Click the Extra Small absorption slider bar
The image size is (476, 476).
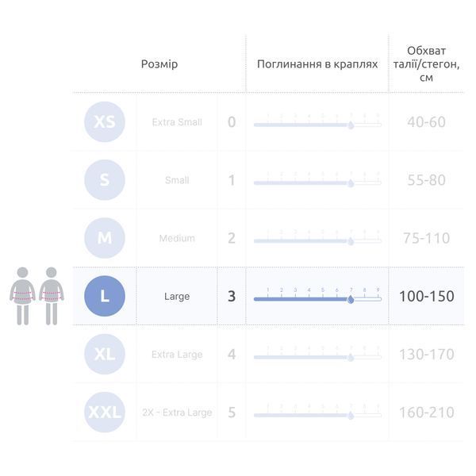317,125
